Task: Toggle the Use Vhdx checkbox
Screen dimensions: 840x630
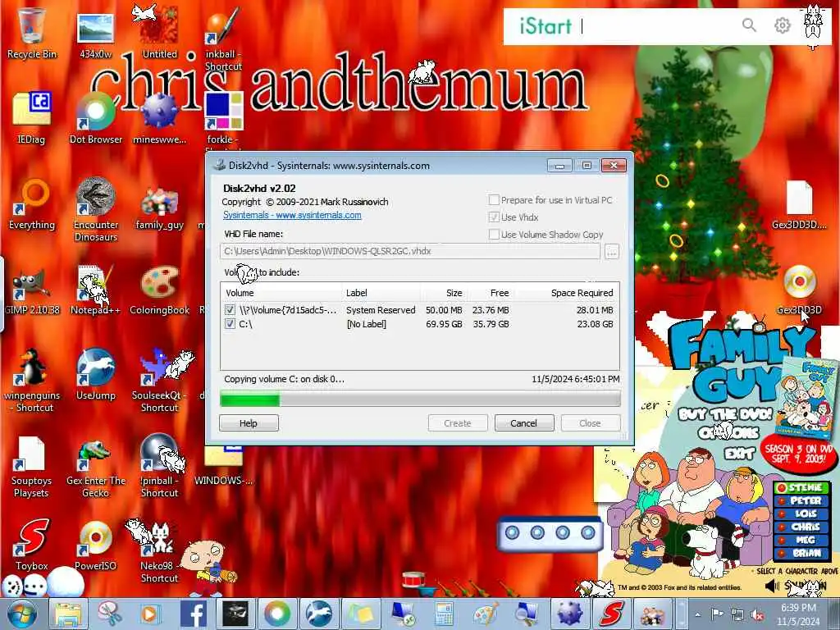Action: (494, 217)
